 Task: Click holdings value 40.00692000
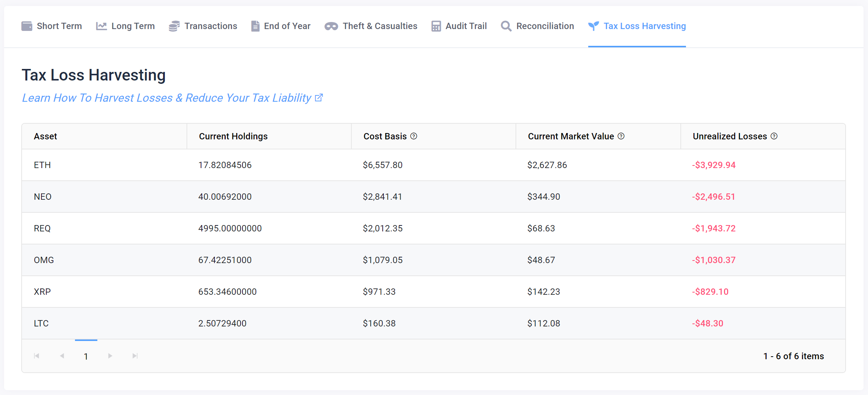point(225,197)
